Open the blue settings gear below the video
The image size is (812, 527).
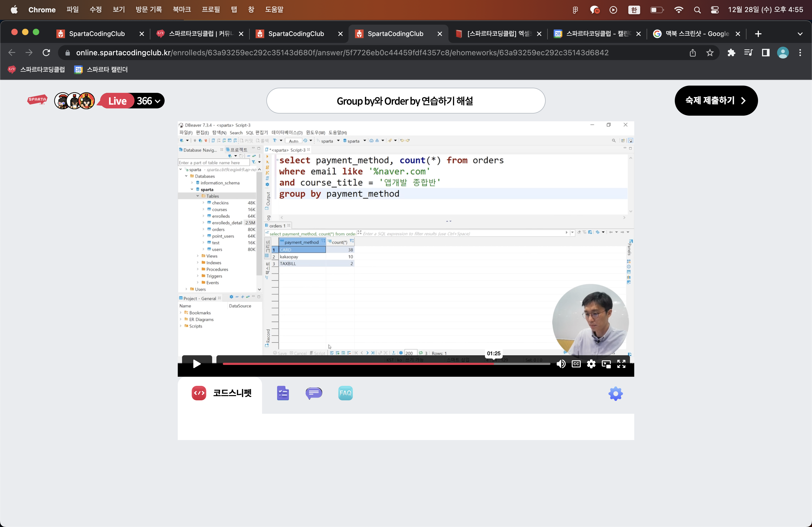pos(615,394)
